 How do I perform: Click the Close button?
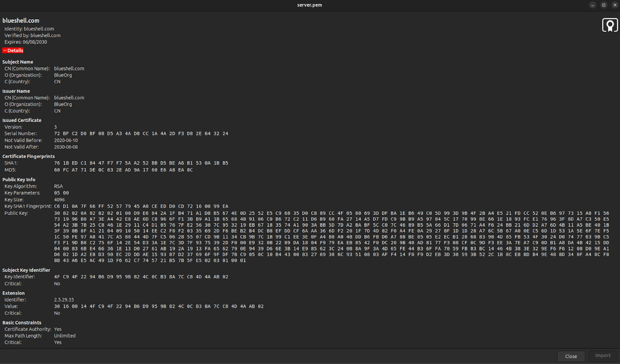coord(571,356)
